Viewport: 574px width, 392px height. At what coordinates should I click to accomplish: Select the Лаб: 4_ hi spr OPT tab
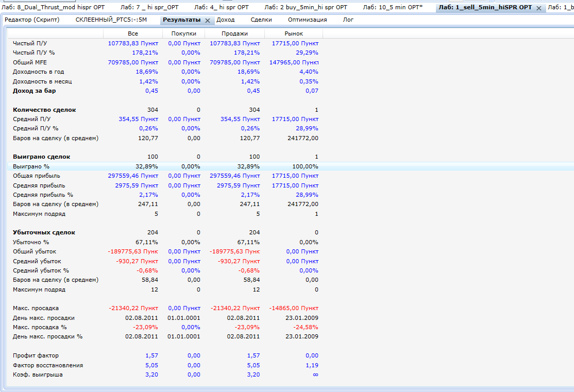221,8
